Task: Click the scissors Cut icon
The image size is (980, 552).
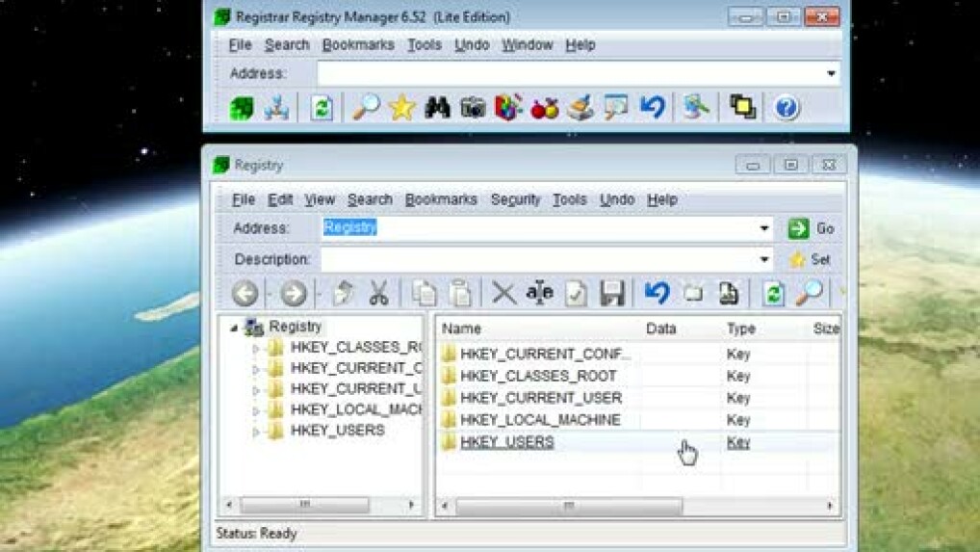Action: (378, 293)
